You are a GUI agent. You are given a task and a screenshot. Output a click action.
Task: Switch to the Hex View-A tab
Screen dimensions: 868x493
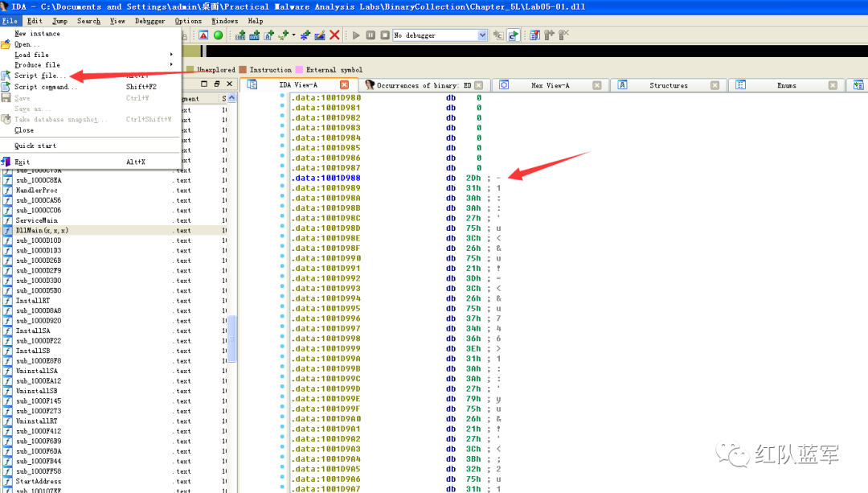click(x=550, y=85)
